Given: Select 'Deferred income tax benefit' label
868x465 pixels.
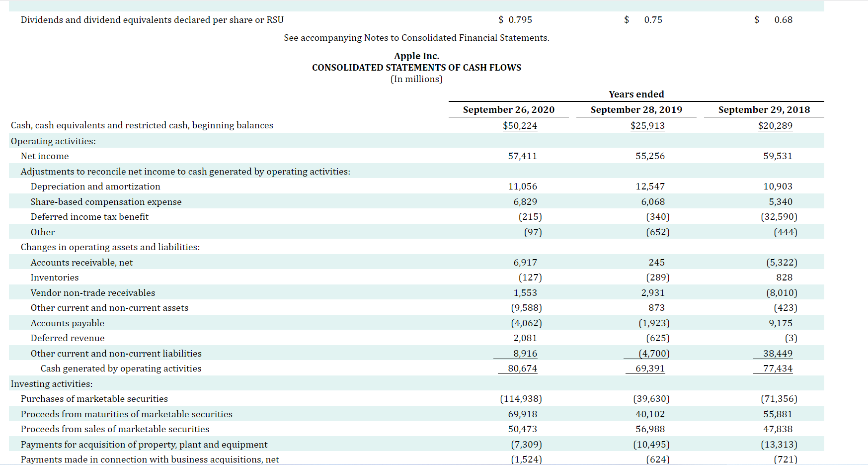Looking at the screenshot, I should 89,217.
